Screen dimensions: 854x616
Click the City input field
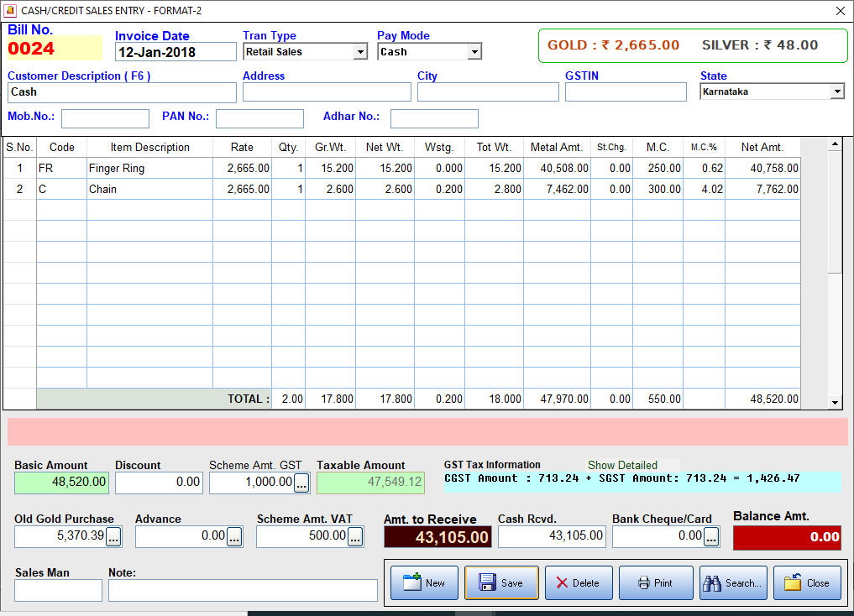[488, 92]
